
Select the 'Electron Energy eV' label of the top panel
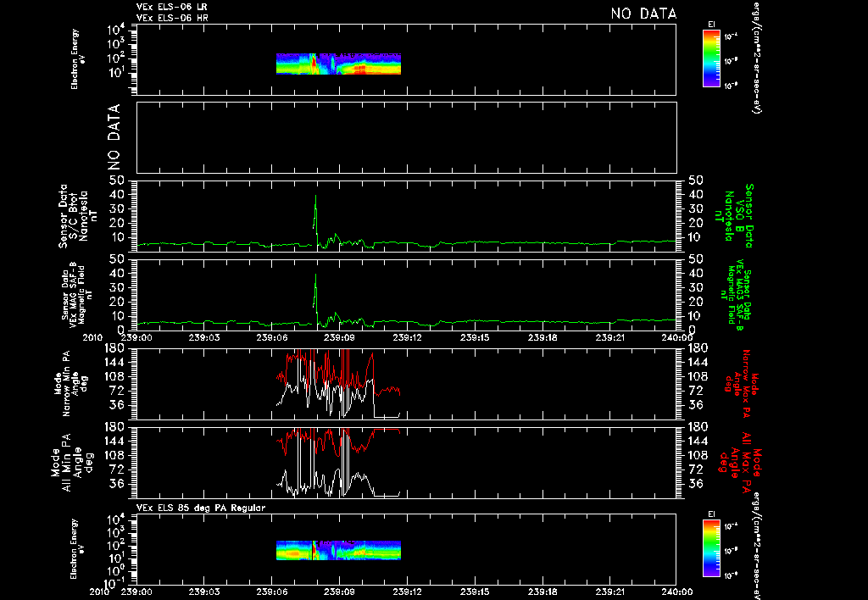click(x=78, y=59)
